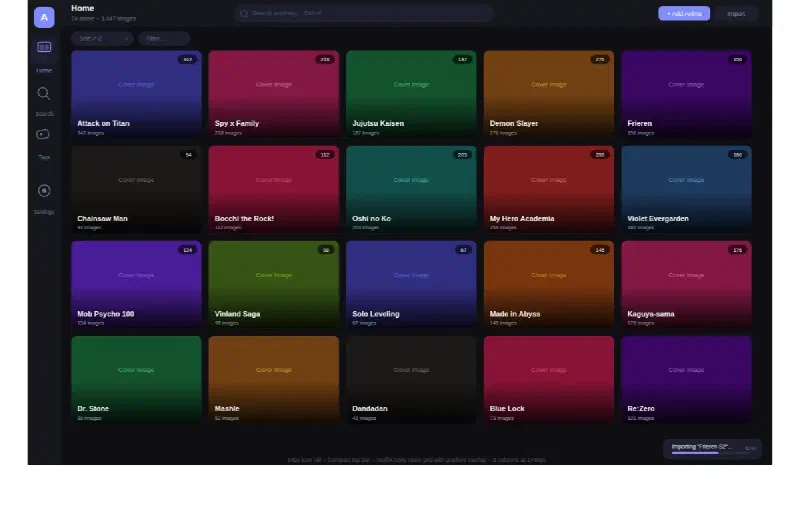Click the count badge on Solo Leveling
The width and height of the screenshot is (800, 523).
click(463, 250)
